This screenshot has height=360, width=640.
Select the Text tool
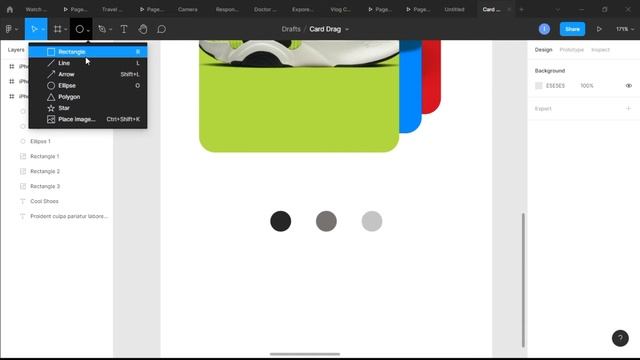[124, 29]
